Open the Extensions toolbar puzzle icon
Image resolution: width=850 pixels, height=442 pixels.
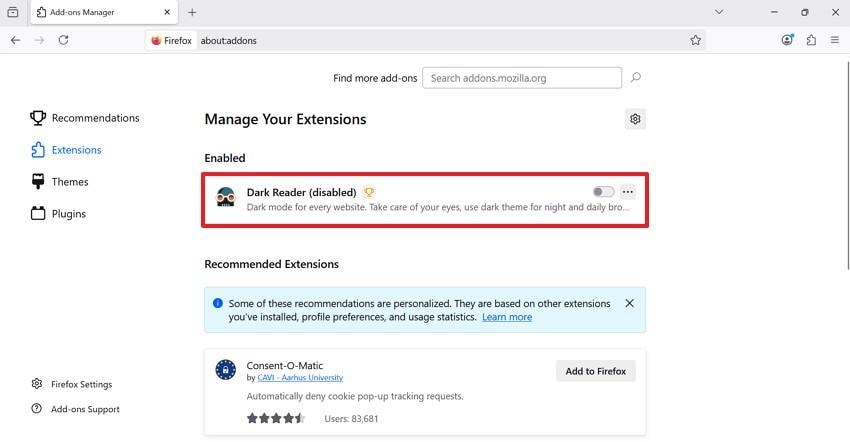coord(811,40)
